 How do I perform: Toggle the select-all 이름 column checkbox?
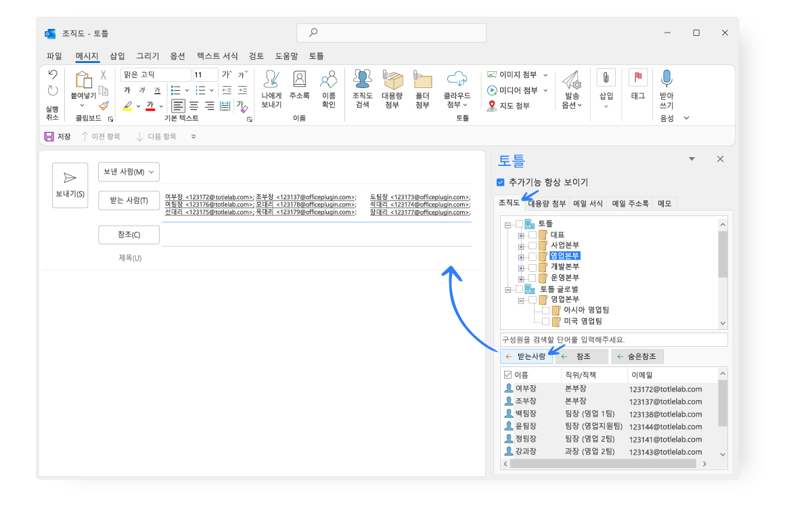(x=508, y=375)
